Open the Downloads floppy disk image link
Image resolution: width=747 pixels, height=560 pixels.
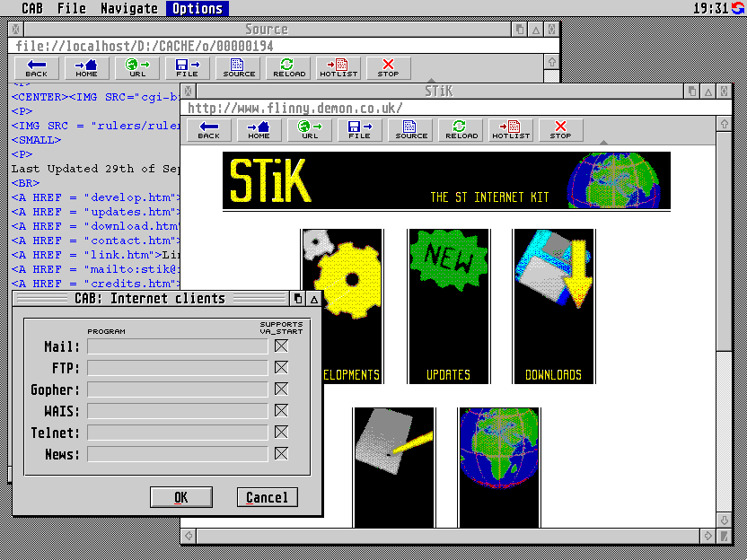click(554, 306)
